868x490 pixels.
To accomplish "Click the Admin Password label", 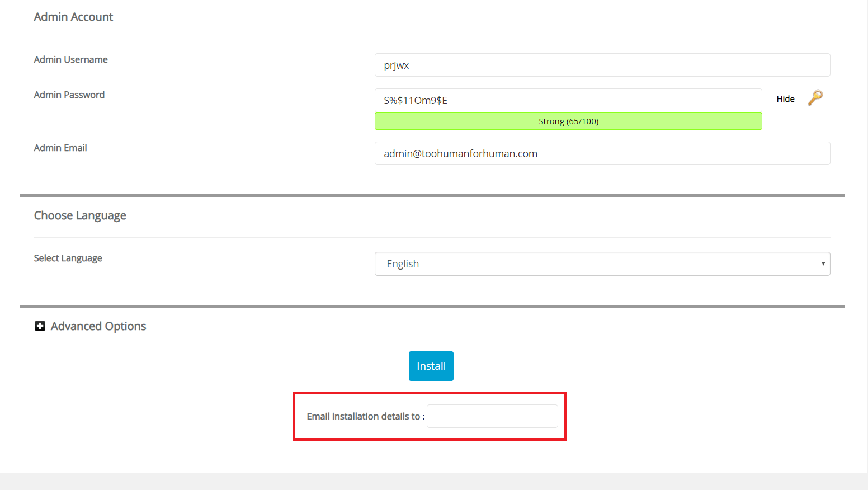I will (69, 95).
